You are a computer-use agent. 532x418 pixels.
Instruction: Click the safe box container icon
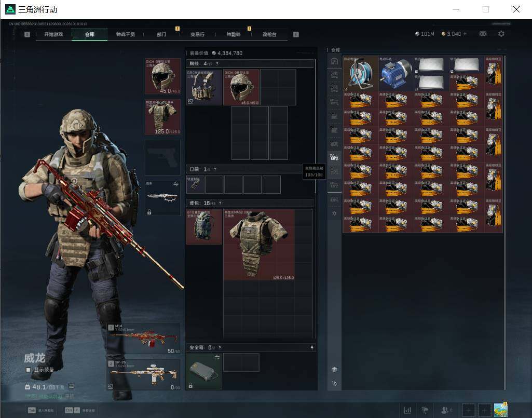(x=204, y=371)
